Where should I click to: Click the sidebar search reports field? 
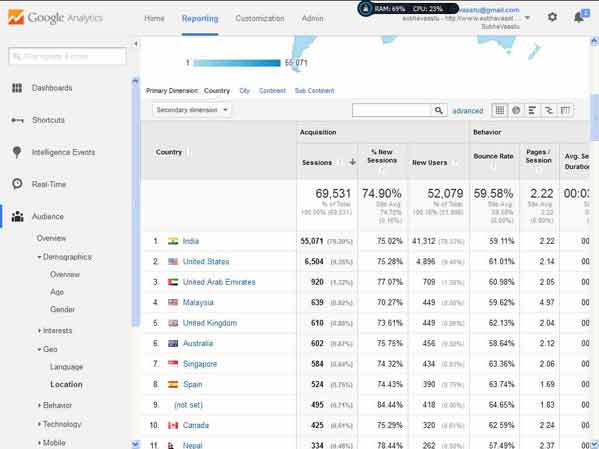67,57
